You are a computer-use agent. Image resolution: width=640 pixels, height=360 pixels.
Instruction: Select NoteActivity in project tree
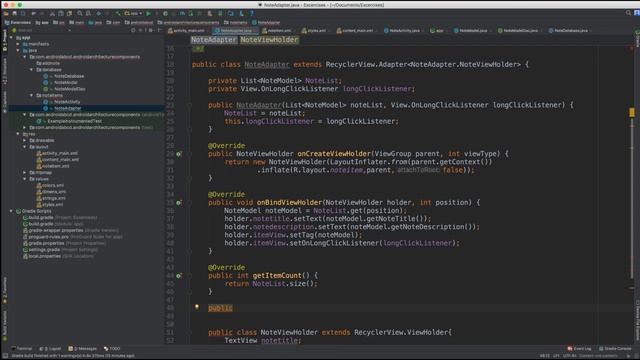(67, 102)
